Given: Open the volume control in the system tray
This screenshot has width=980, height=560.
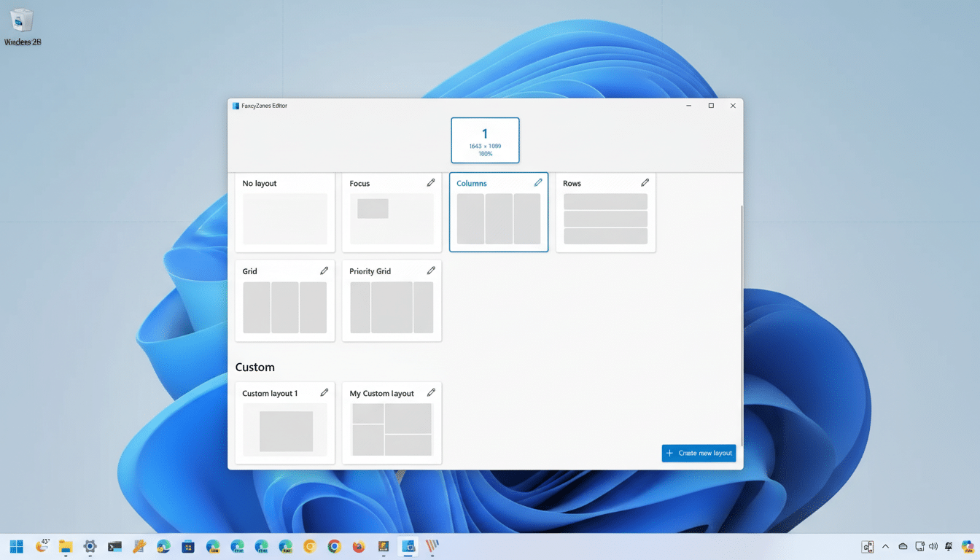Looking at the screenshot, I should 934,546.
